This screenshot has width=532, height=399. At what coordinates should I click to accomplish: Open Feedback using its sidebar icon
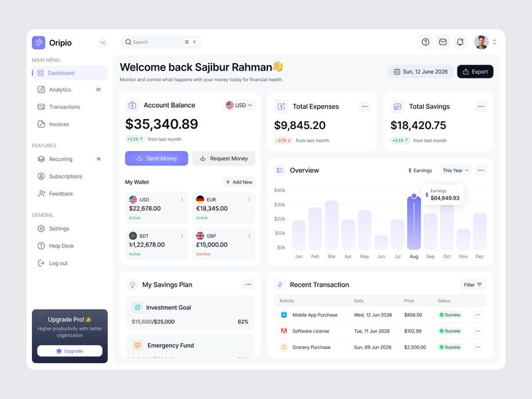coord(41,194)
